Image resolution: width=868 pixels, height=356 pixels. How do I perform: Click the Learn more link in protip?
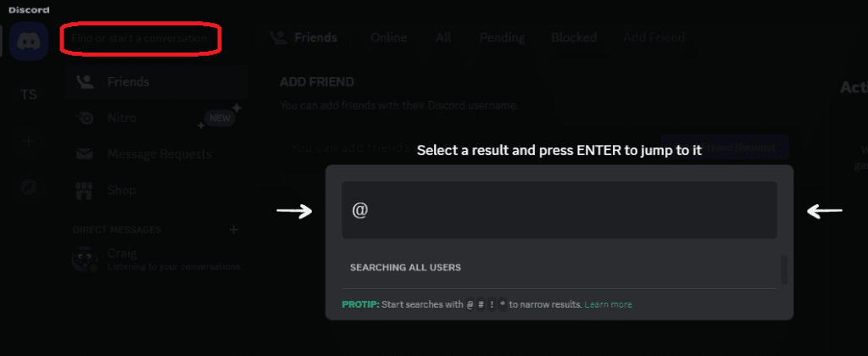tap(609, 304)
